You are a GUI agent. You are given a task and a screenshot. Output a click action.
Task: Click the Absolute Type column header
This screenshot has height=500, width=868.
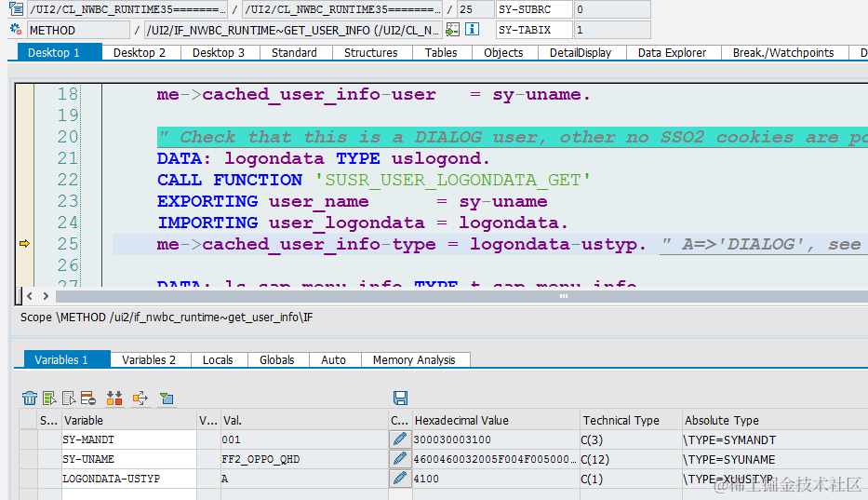[x=775, y=420]
